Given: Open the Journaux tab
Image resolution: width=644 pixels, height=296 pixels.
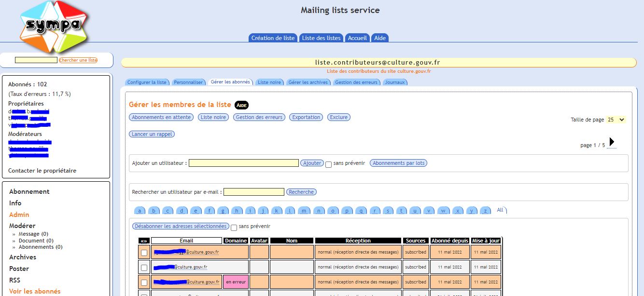Looking at the screenshot, I should click(x=395, y=82).
